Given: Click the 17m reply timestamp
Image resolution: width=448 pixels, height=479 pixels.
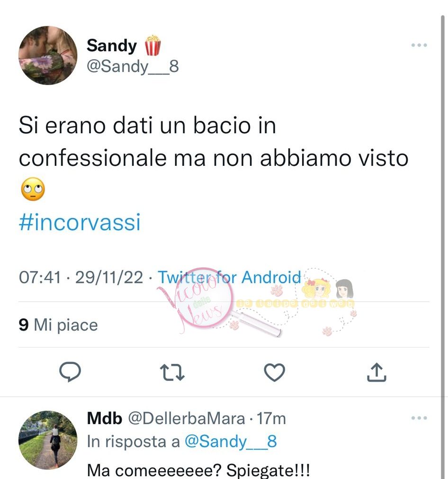Looking at the screenshot, I should [x=271, y=418].
